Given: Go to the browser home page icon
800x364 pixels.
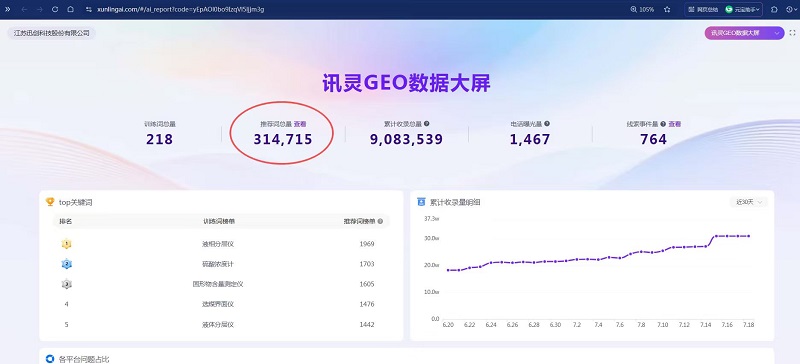Looking at the screenshot, I should [x=70, y=9].
